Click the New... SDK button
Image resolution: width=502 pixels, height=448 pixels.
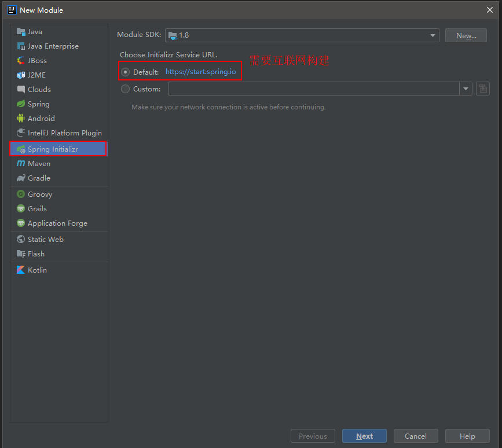click(466, 35)
